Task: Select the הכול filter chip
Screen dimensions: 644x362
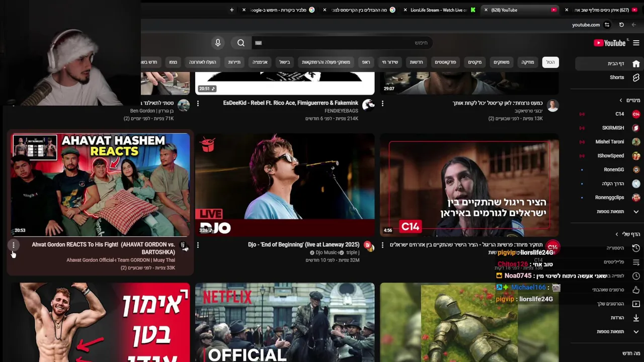Action: 551,62
